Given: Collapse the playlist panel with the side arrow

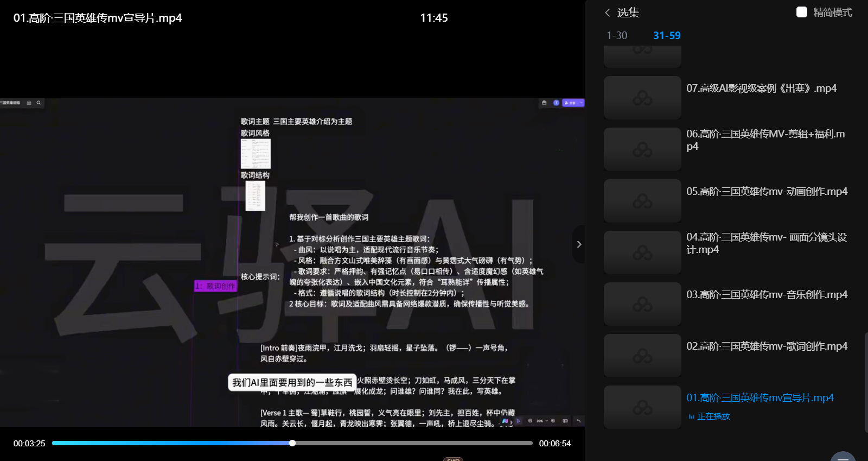Looking at the screenshot, I should [579, 244].
